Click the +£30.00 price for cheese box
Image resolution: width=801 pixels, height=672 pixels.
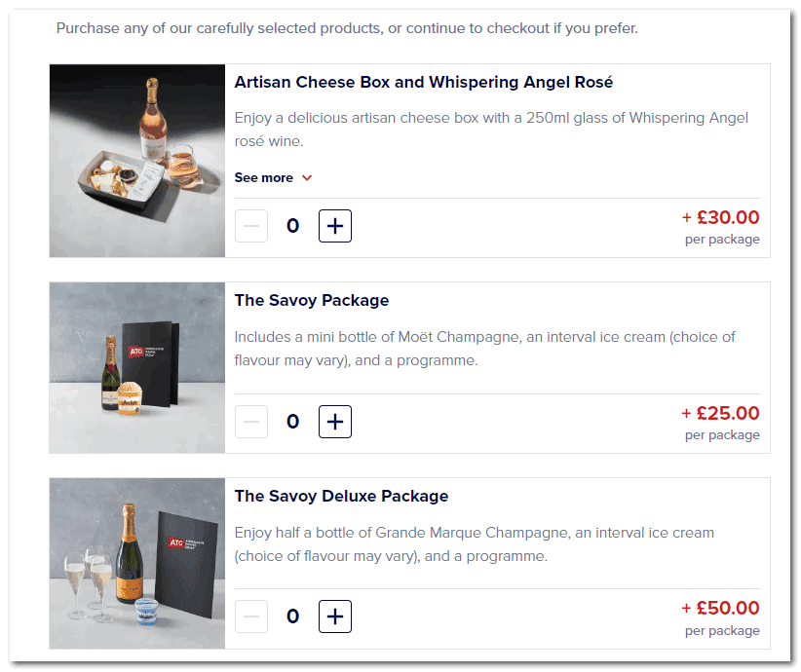click(721, 217)
